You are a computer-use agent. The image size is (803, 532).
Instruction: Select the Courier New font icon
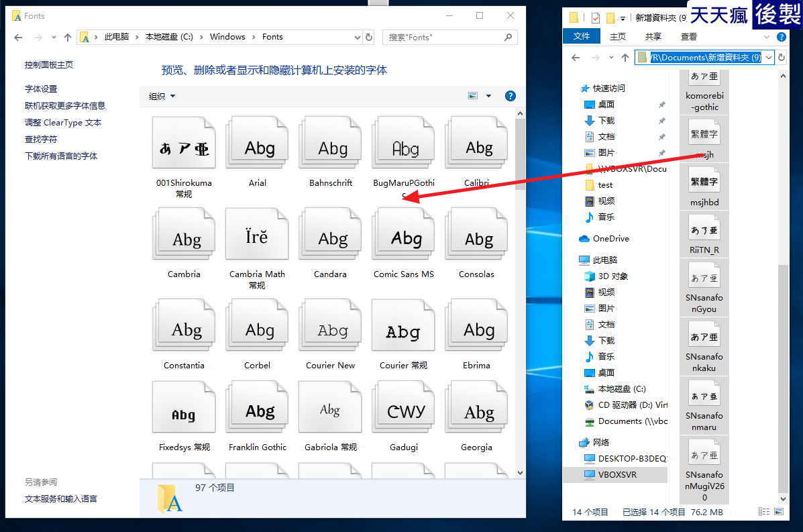click(x=330, y=326)
